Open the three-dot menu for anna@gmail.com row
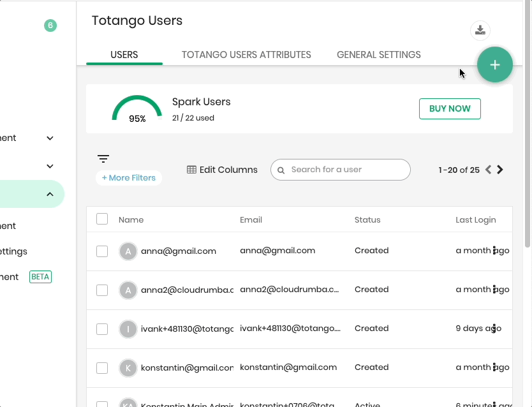The image size is (532, 407). coord(494,251)
